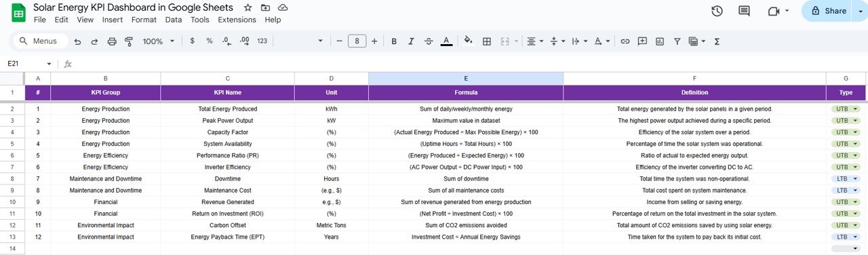
Task: Open the Help menu
Action: pyautogui.click(x=273, y=20)
